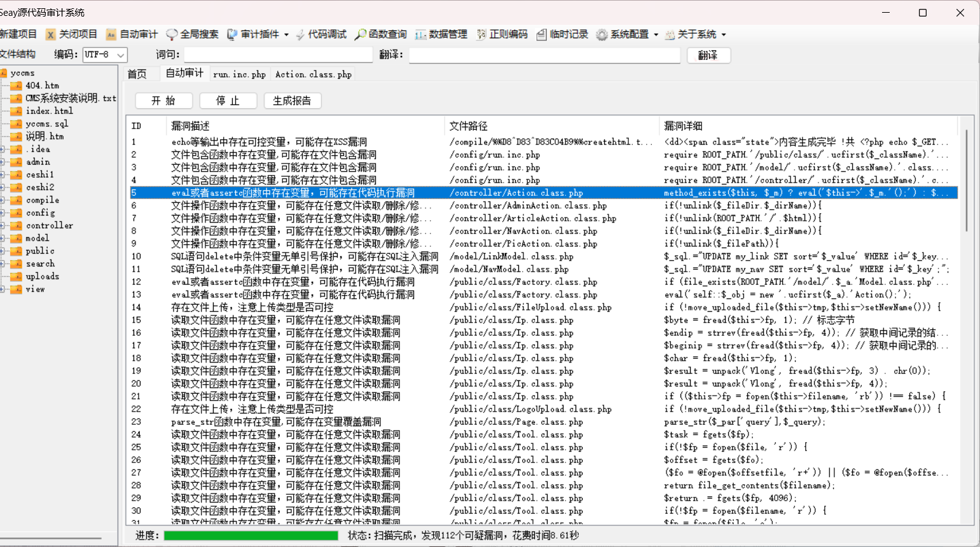This screenshot has width=980, height=547.
Task: Open the UTF-8 encoding combo box
Action: tap(104, 55)
